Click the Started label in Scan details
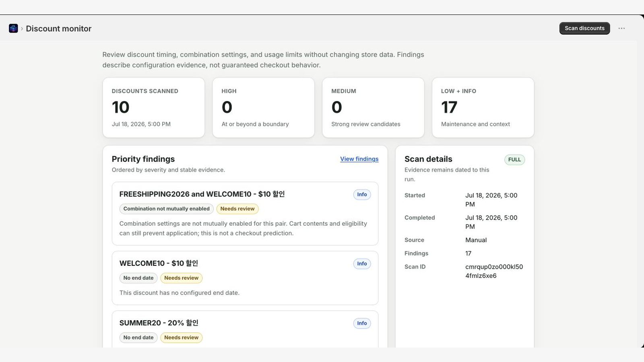The width and height of the screenshot is (644, 362). pyautogui.click(x=415, y=195)
